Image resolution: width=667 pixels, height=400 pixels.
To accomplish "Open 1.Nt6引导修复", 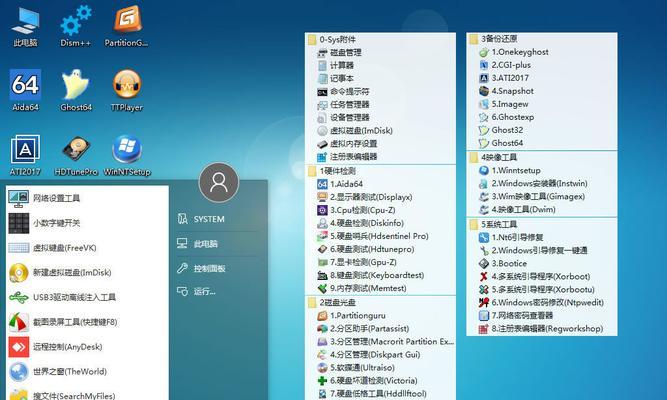I will tap(542, 237).
